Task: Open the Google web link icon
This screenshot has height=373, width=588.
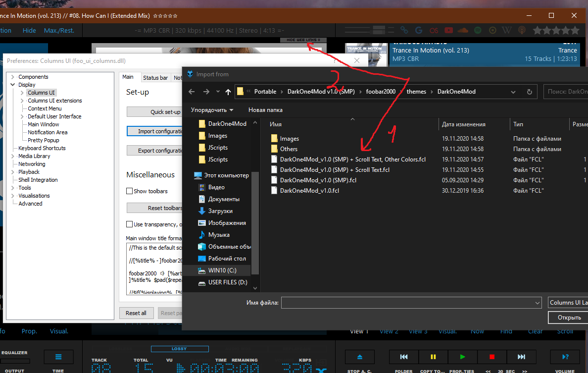Action: (x=419, y=30)
